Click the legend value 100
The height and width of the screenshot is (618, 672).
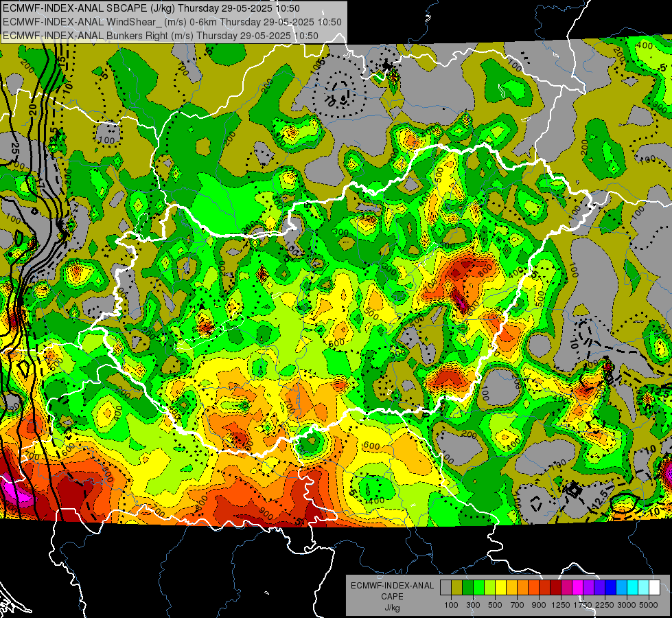451,605
